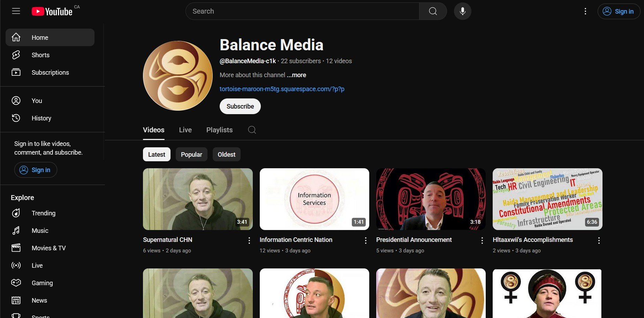The width and height of the screenshot is (644, 318).
Task: Switch to the Playlists tab
Action: pos(219,130)
